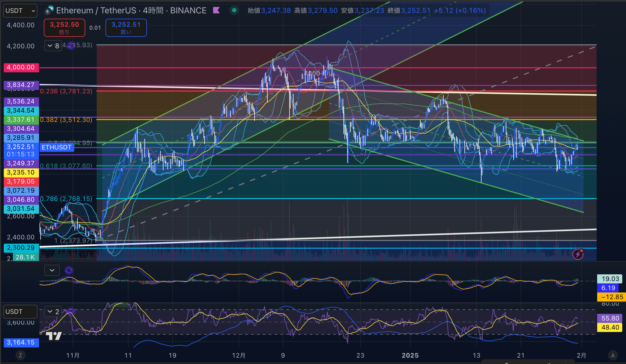Image resolution: width=626 pixels, height=364 pixels.
Task: Click the high price 高値3,279.50
Action: click(x=316, y=11)
